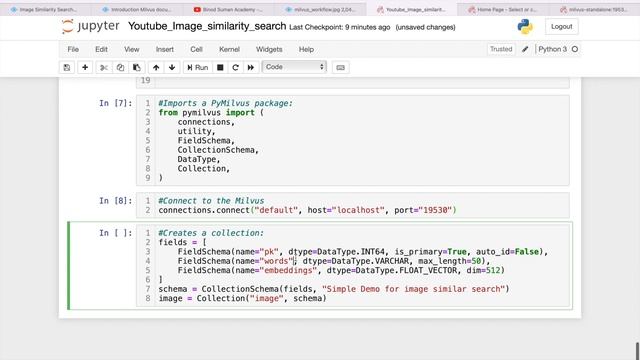This screenshot has height=360, width=640.
Task: Open the Kernel menu
Action: coord(229,49)
